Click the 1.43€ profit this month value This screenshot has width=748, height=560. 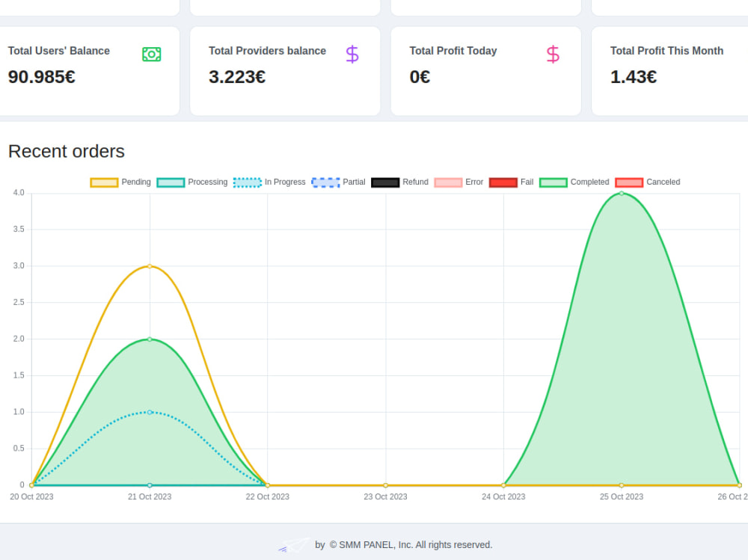pos(634,77)
